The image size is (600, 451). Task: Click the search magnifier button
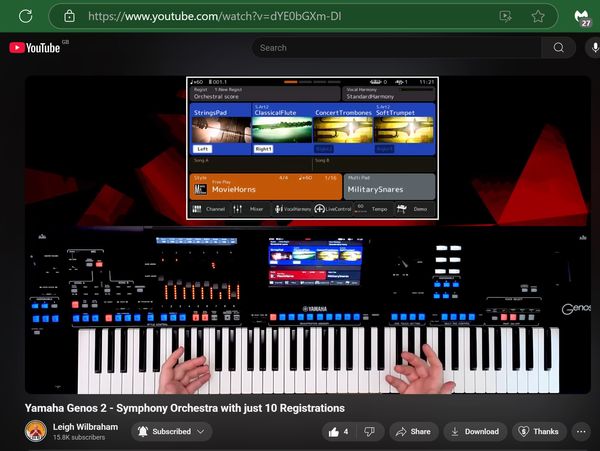559,47
